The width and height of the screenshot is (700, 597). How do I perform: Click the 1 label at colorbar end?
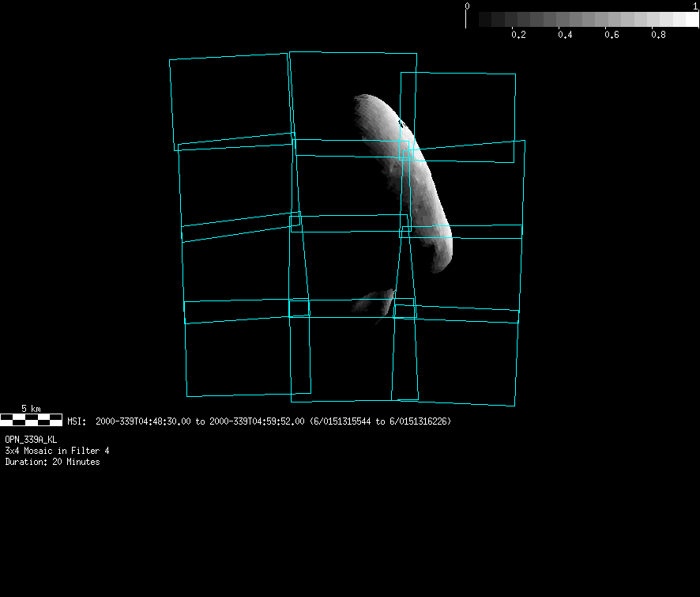coord(694,6)
